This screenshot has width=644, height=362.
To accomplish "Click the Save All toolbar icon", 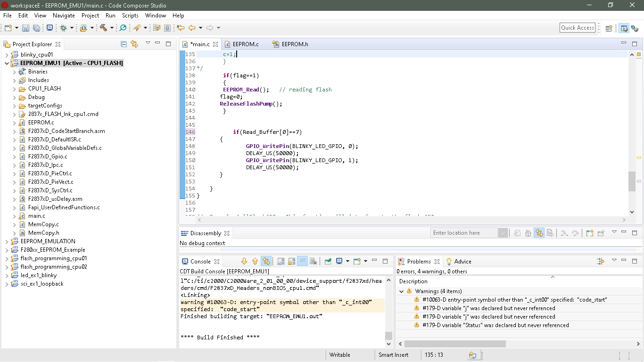I will 36,28.
